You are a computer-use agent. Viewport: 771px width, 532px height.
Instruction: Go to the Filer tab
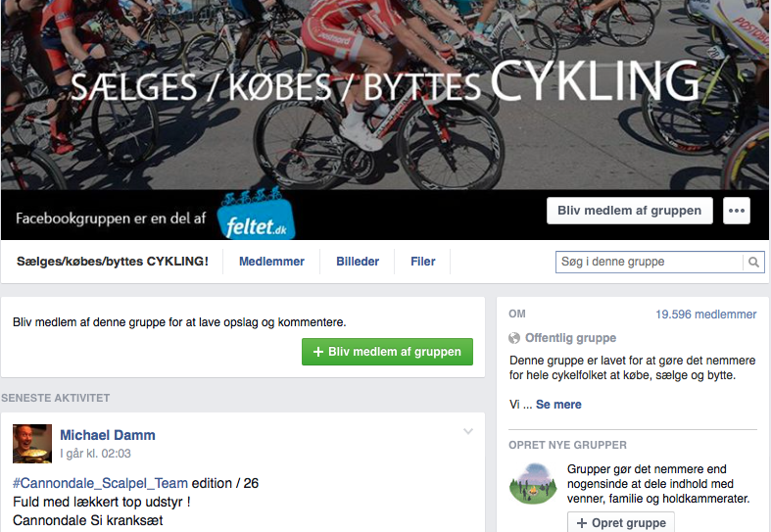[x=423, y=262]
